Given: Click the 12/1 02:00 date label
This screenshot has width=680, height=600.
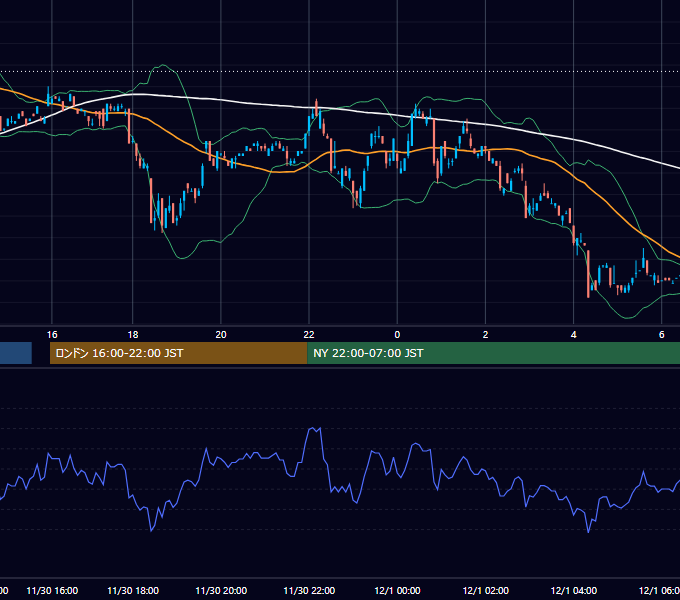Looking at the screenshot, I should pyautogui.click(x=486, y=590).
